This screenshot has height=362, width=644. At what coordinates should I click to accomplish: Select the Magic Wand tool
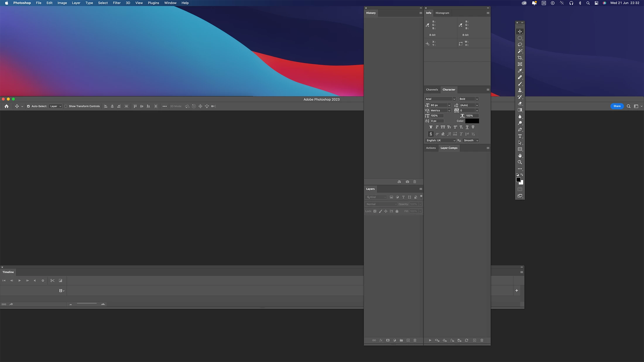pos(520,51)
